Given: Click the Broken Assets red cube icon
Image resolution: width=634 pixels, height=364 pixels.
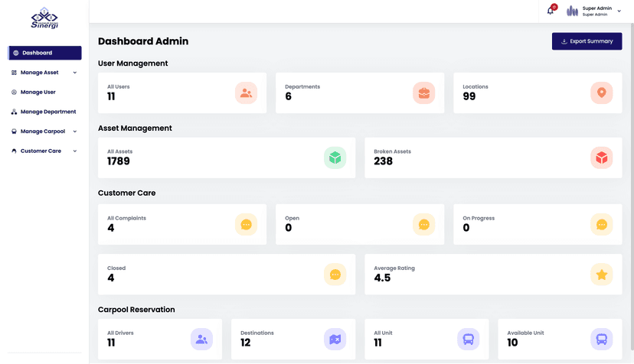Looking at the screenshot, I should click(x=601, y=158).
